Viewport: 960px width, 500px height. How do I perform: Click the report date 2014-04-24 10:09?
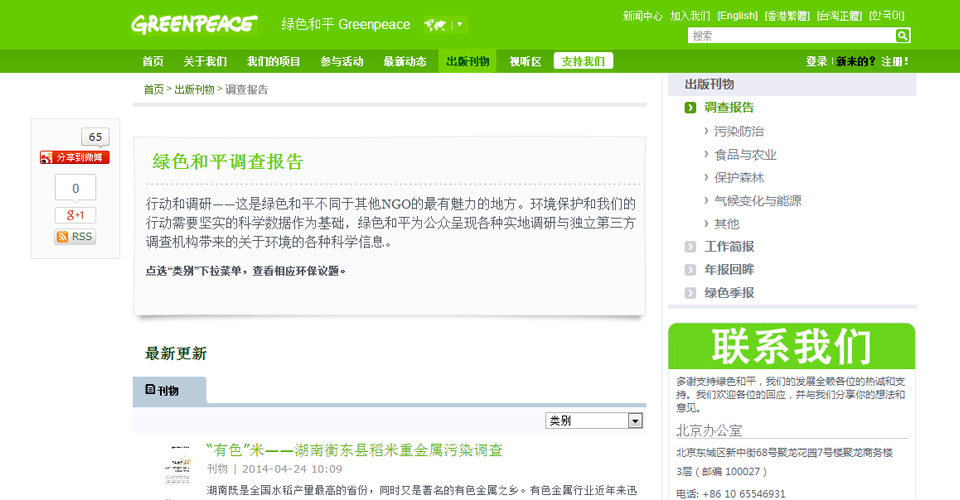(x=292, y=469)
